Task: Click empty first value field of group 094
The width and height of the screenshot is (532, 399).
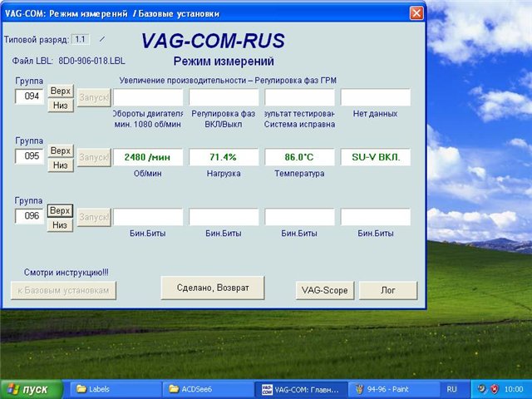Action: click(x=148, y=97)
